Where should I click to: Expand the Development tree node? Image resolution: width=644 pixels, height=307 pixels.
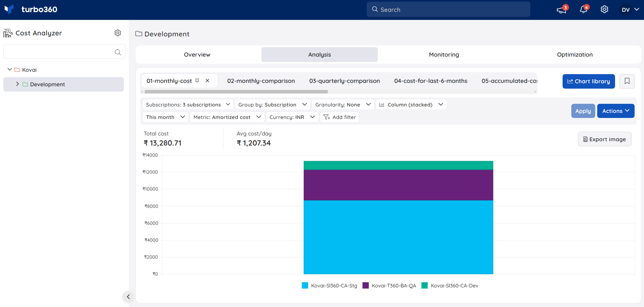tap(17, 84)
